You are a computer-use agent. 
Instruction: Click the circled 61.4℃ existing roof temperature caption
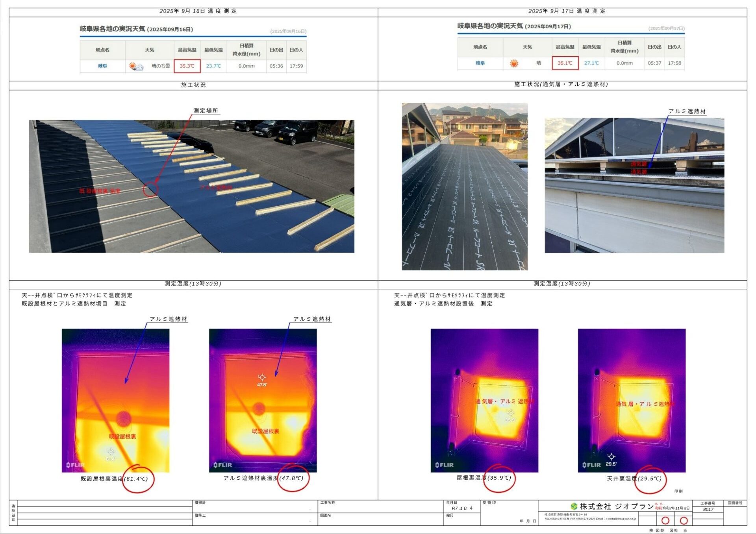pyautogui.click(x=136, y=479)
